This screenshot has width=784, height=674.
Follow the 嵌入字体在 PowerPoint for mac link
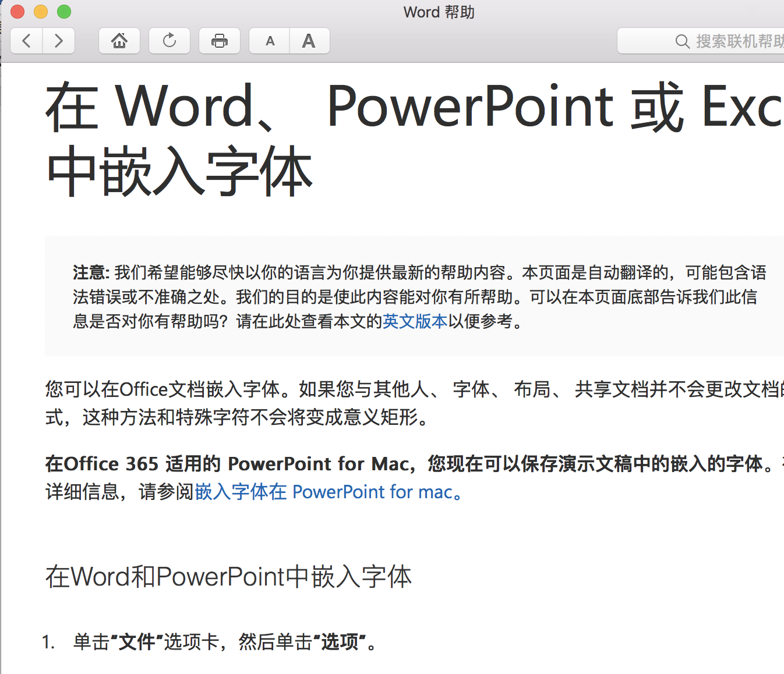pos(325,492)
